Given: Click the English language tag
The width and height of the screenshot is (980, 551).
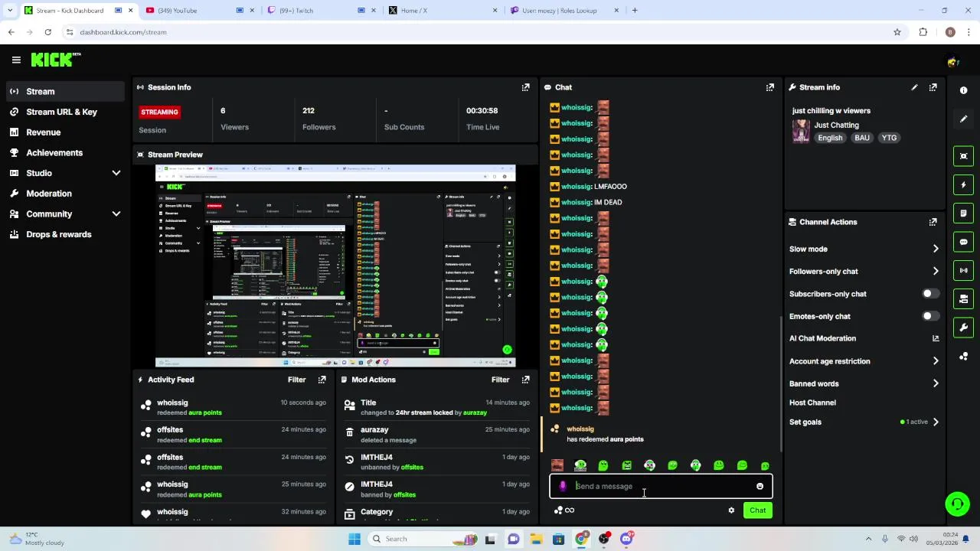Looking at the screenshot, I should (830, 138).
